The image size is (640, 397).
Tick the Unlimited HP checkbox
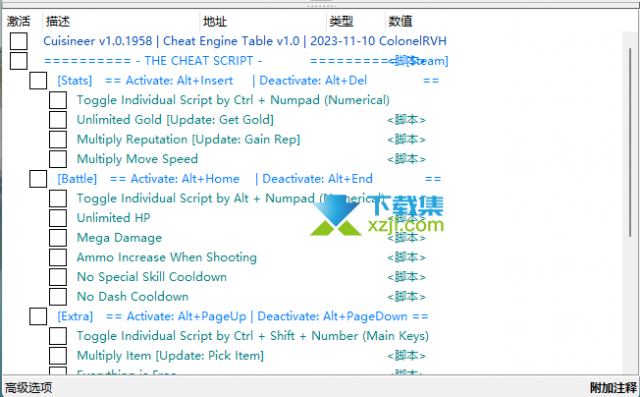point(58,218)
